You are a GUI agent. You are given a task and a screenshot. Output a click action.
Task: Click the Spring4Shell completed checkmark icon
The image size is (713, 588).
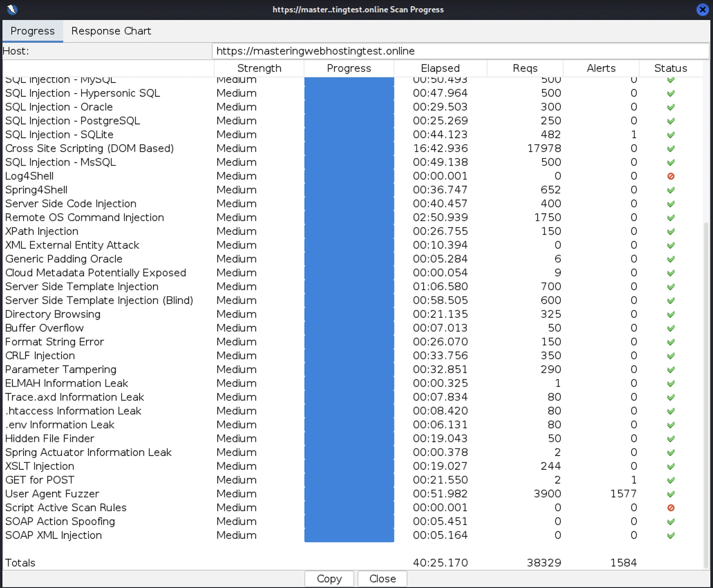(x=670, y=190)
